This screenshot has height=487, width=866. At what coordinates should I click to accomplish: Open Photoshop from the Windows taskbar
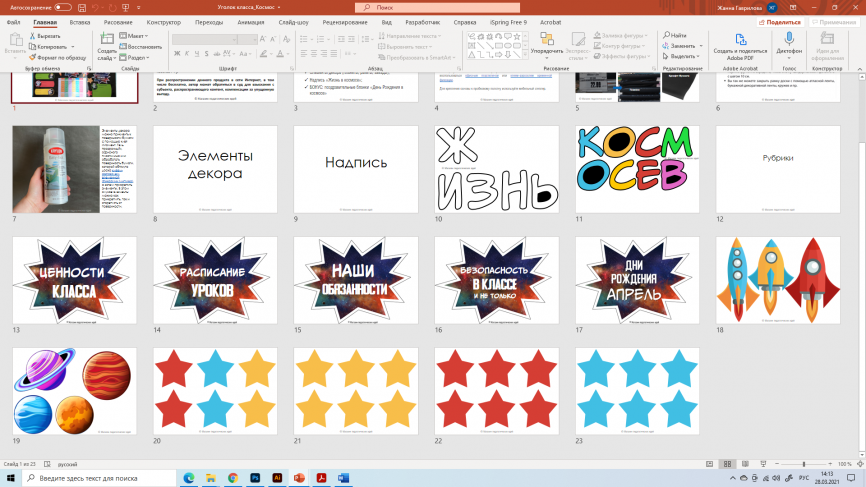click(254, 478)
